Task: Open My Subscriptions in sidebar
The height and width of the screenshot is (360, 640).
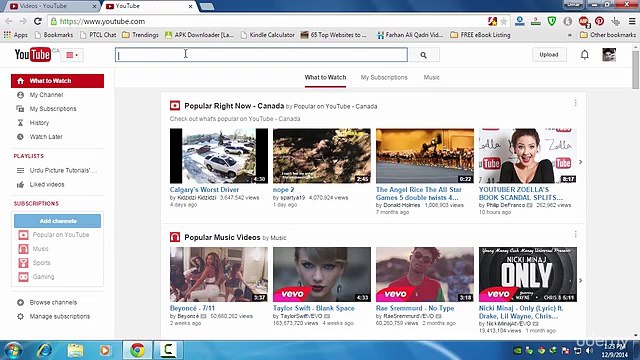Action: [53, 109]
